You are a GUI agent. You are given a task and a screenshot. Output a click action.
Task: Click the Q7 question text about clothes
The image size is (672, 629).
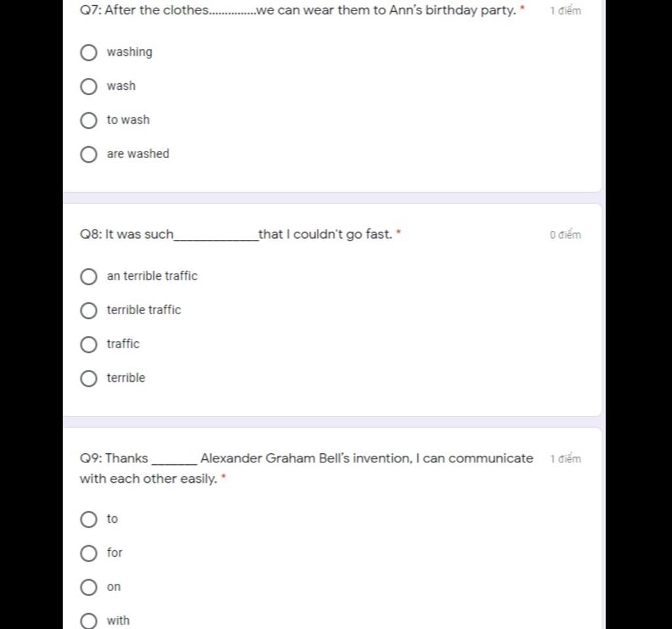click(297, 11)
